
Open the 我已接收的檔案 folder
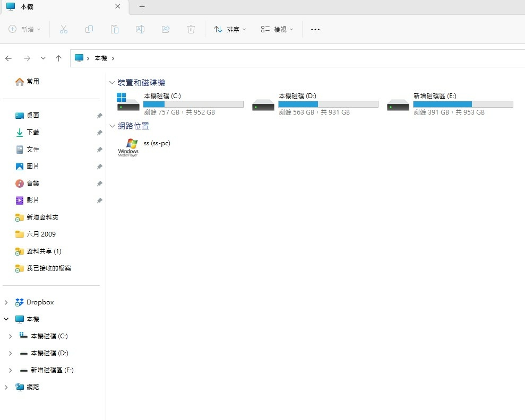coord(43,268)
